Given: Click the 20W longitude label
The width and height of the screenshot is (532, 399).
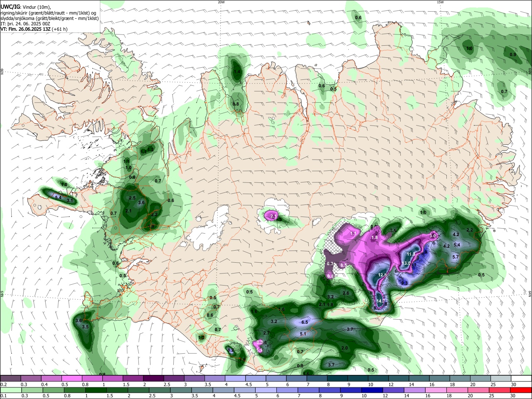Looking at the screenshot, I should coord(221,2).
